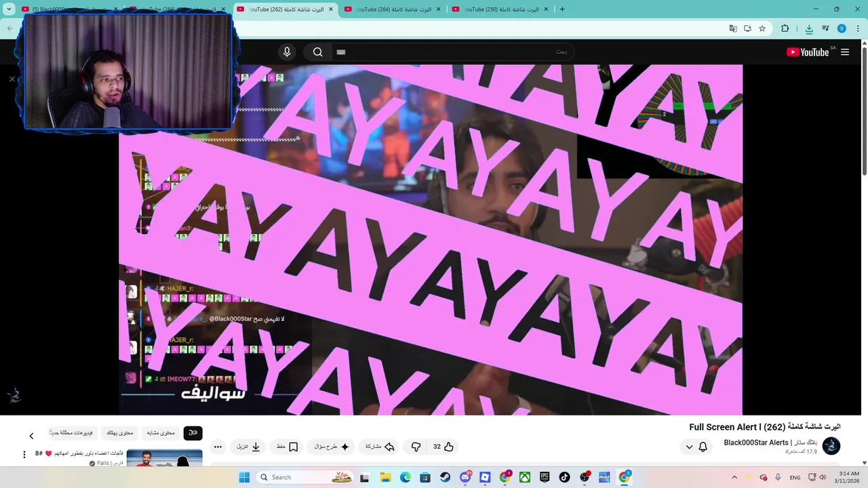Viewport: 868px width, 488px height.
Task: Close the YouTube (250) browser tab
Action: coord(546,9)
